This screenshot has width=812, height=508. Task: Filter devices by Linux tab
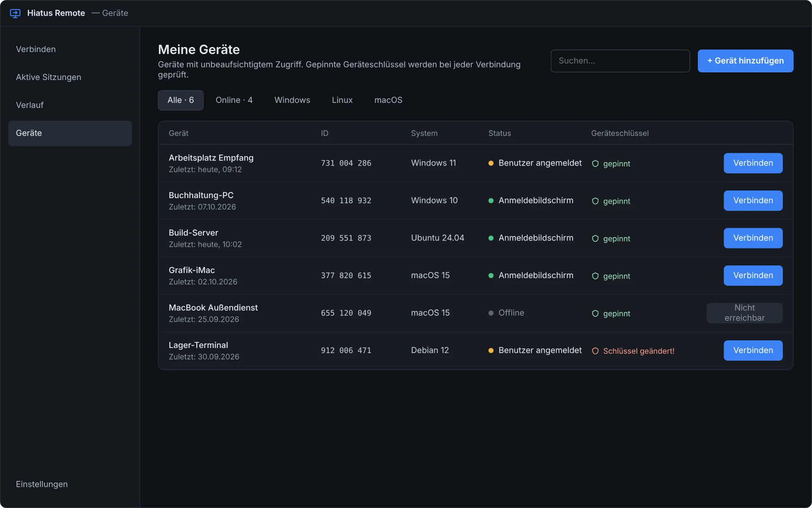click(342, 100)
